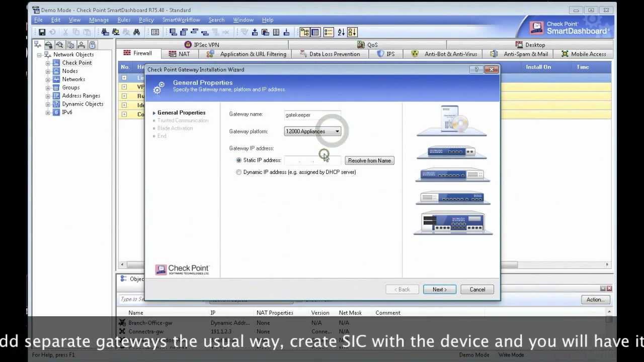Click the Version column header
644x362 pixels.
[320, 313]
